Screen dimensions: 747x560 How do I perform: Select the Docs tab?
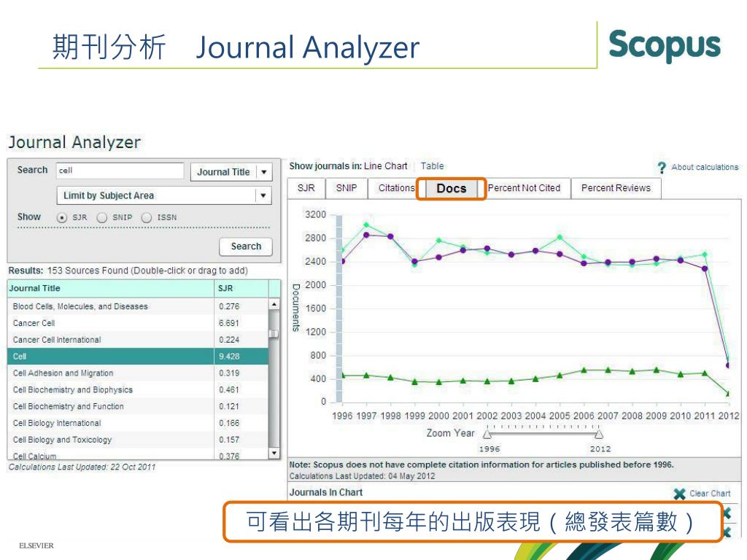[451, 189]
